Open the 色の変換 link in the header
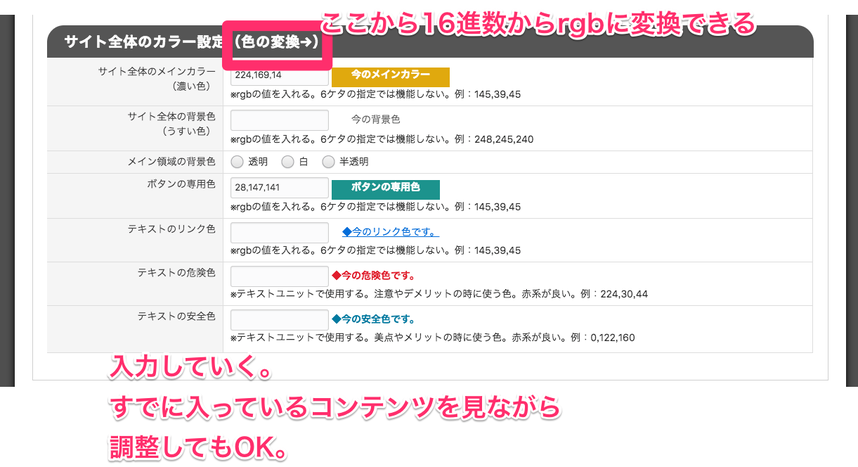This screenshot has height=467, width=858. (275, 43)
